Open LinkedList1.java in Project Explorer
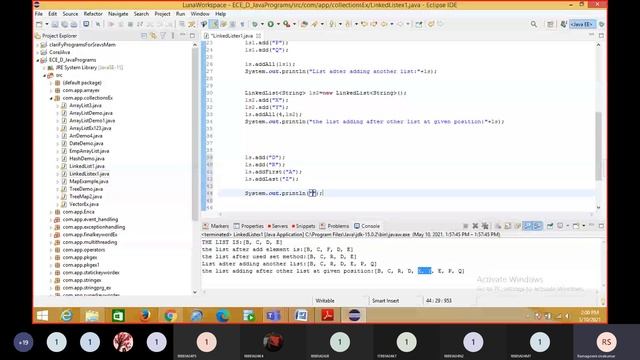Image resolution: width=640 pixels, height=360 pixels. tap(87, 166)
